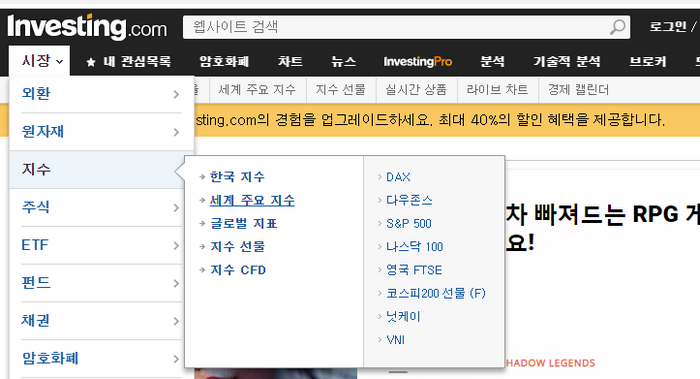This screenshot has height=379, width=700.
Task: Open 코스피200 선물 (F) link
Action: coord(436,293)
